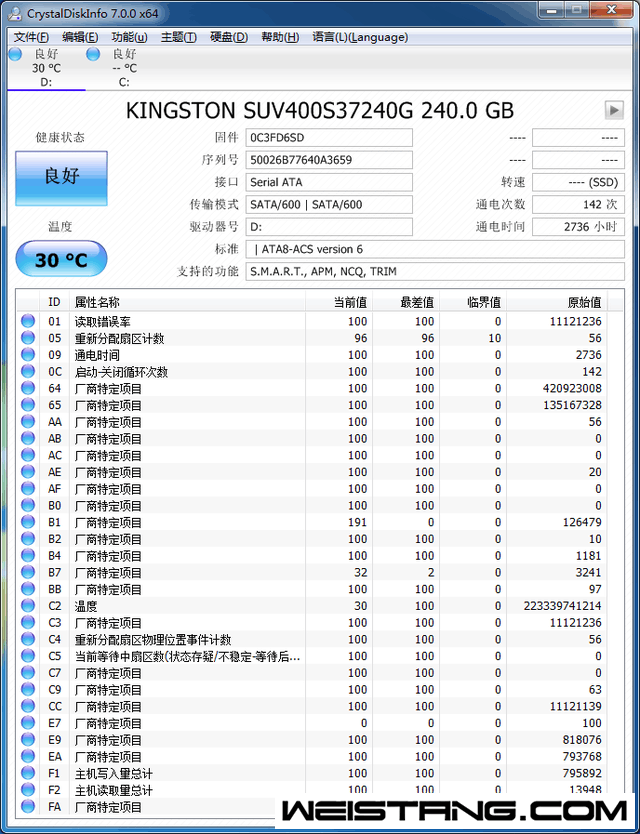Click the status icon for attribute 01

pos(28,321)
